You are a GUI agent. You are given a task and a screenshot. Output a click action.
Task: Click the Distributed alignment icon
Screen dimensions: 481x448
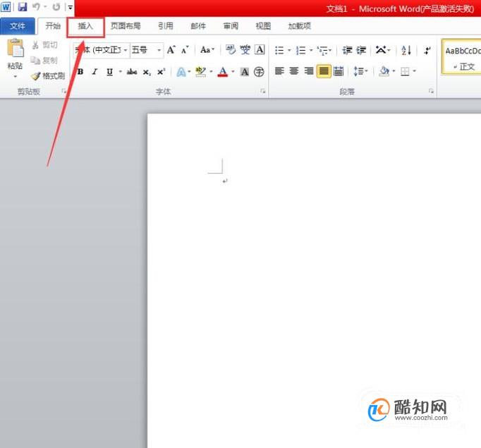339,71
